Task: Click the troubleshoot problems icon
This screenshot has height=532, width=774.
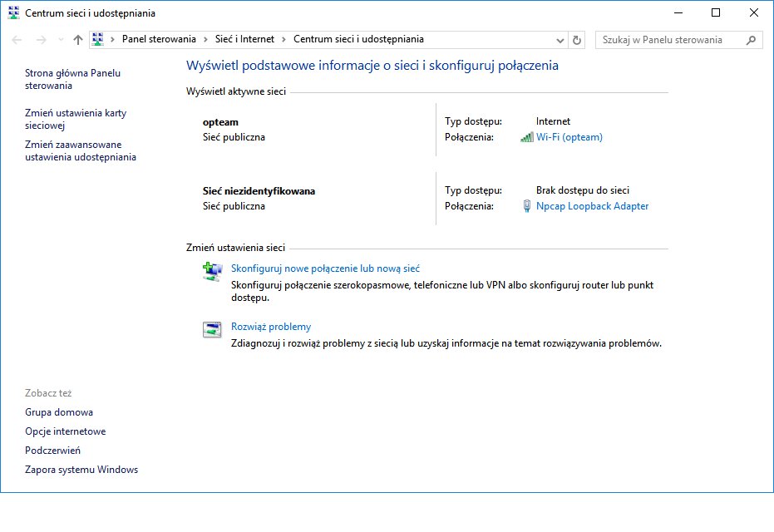Action: coord(212,329)
